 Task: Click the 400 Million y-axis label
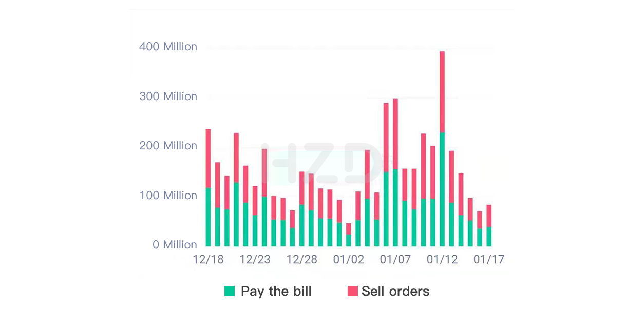click(x=168, y=47)
